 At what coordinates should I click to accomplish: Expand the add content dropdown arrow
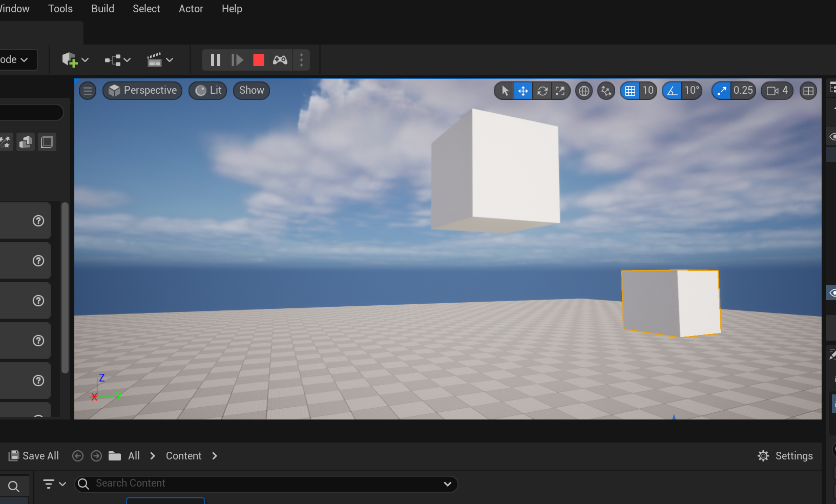click(85, 60)
